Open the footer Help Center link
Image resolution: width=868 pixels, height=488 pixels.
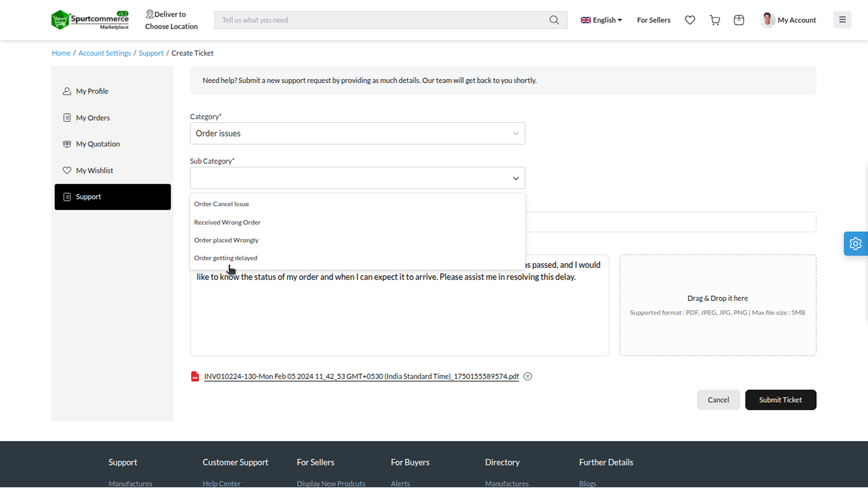(221, 483)
